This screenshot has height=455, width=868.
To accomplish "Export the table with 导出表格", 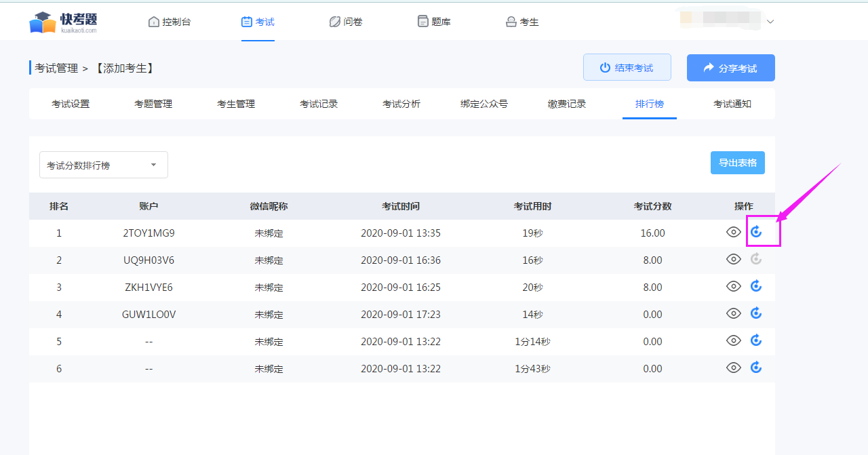I will pyautogui.click(x=738, y=163).
